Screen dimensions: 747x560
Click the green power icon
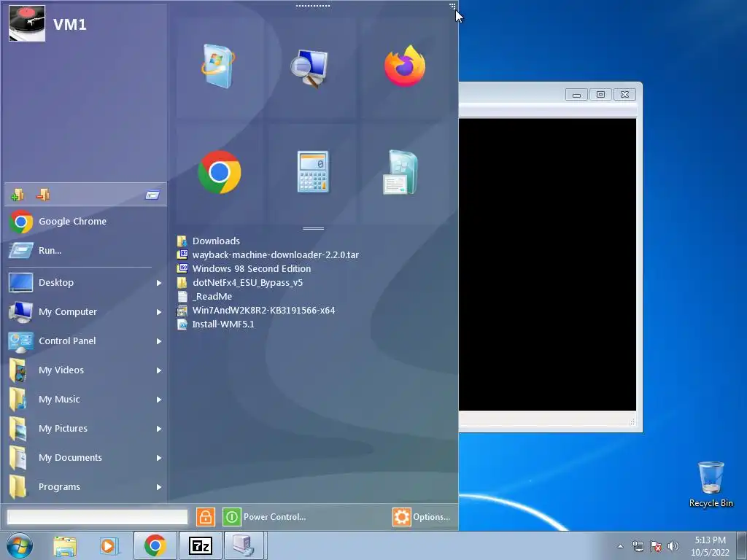pyautogui.click(x=231, y=517)
